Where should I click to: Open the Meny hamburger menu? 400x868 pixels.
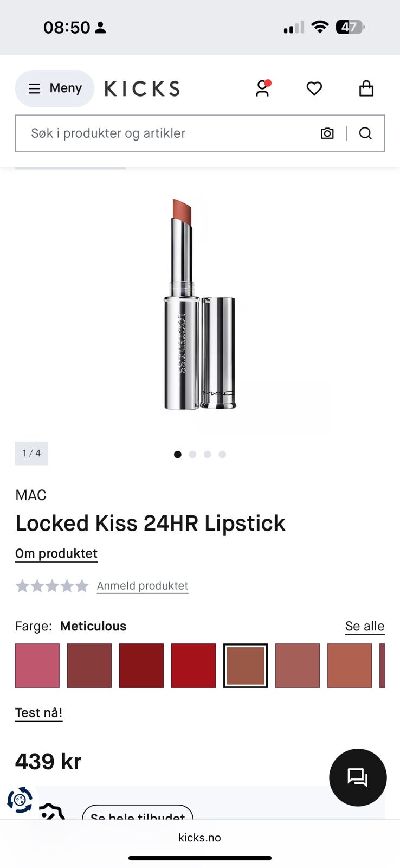point(55,88)
